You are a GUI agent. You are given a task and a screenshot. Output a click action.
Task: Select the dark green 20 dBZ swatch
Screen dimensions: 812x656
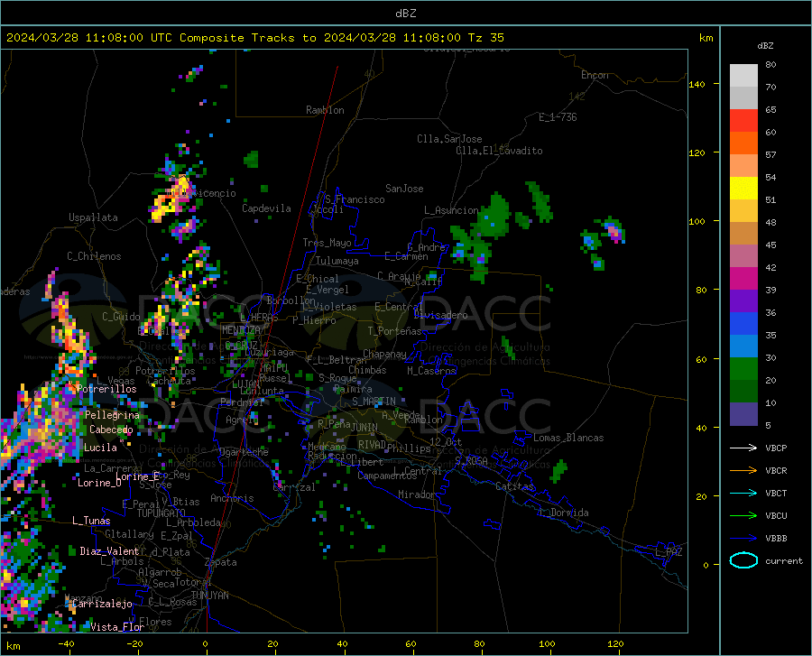743,392
